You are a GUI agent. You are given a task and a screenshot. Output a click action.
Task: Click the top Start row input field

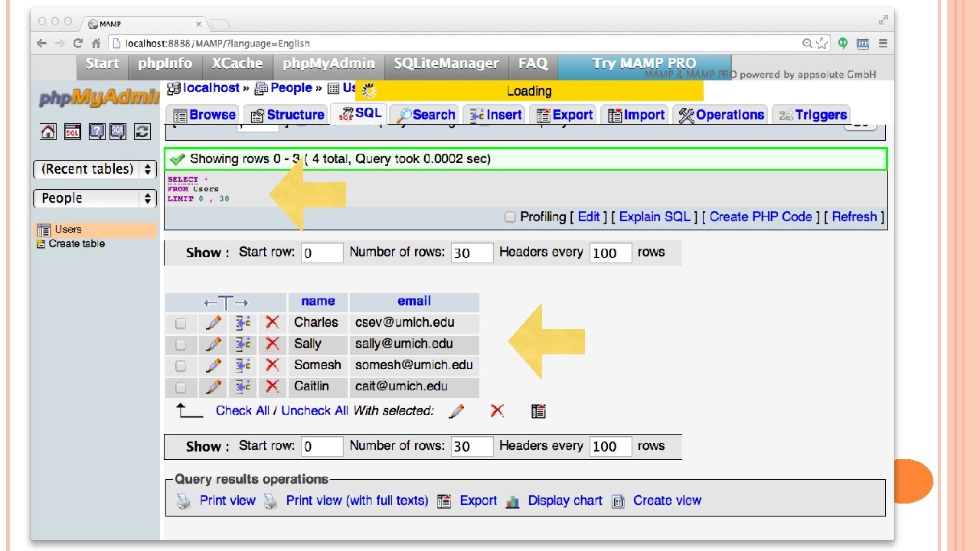[x=322, y=253]
